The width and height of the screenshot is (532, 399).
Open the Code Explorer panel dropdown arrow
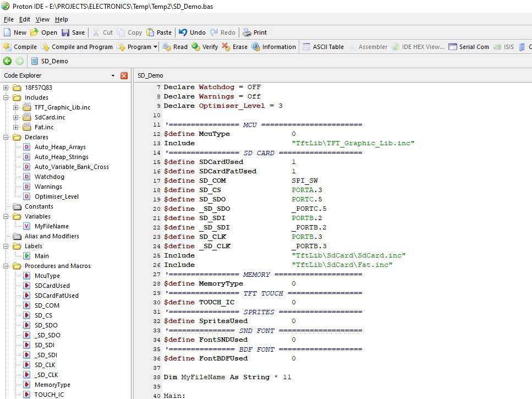tap(113, 75)
